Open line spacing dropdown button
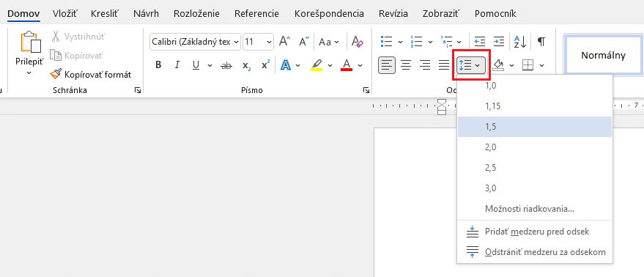 tap(471, 65)
